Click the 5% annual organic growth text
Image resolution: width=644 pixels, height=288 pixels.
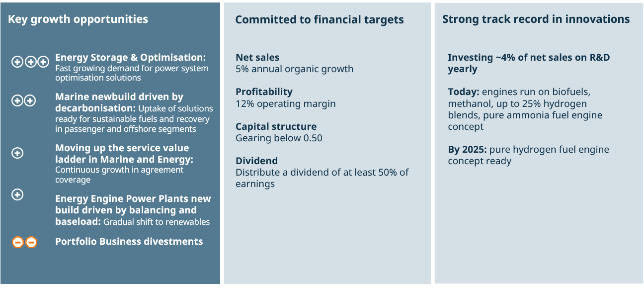294,69
